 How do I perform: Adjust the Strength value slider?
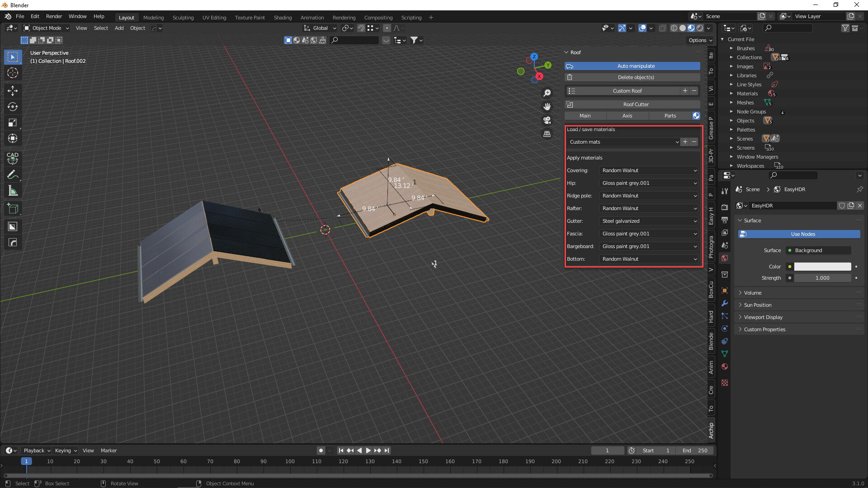[822, 278]
